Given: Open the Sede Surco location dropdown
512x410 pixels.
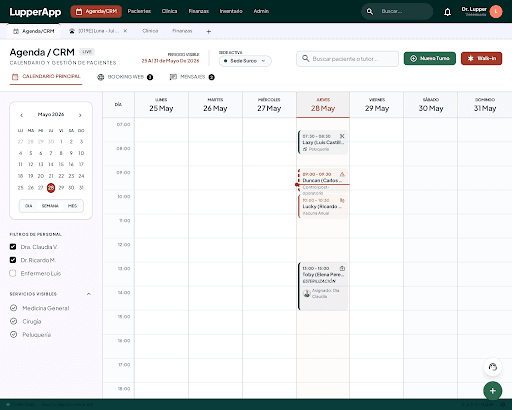Looking at the screenshot, I should point(245,61).
